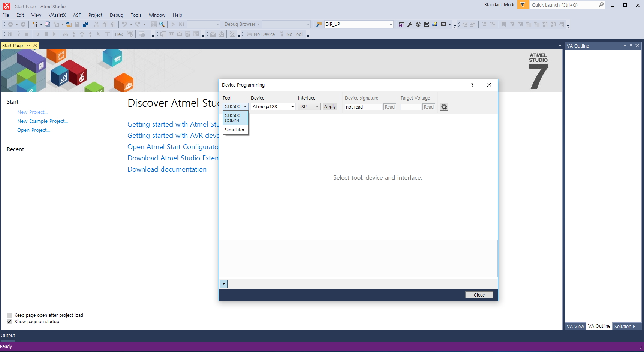Click the New Project toolbar icon
644x352 pixels.
34,24
